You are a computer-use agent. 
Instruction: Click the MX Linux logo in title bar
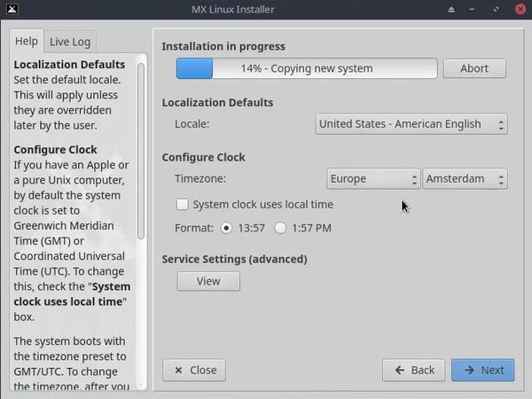pos(12,9)
